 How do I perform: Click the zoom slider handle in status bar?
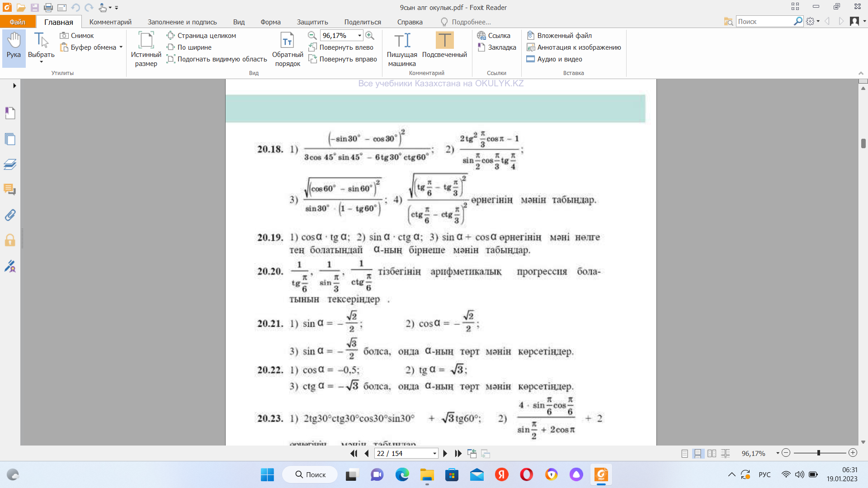tap(818, 453)
